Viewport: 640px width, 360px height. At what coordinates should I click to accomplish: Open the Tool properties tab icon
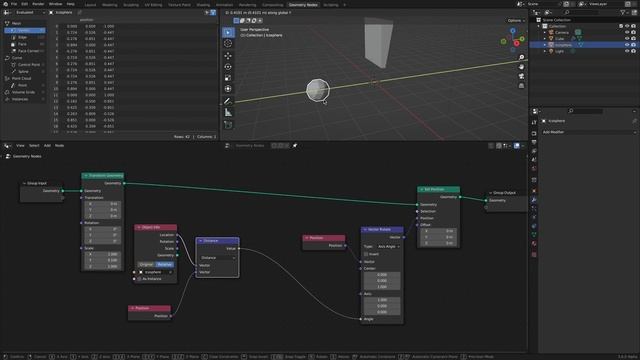(534, 122)
